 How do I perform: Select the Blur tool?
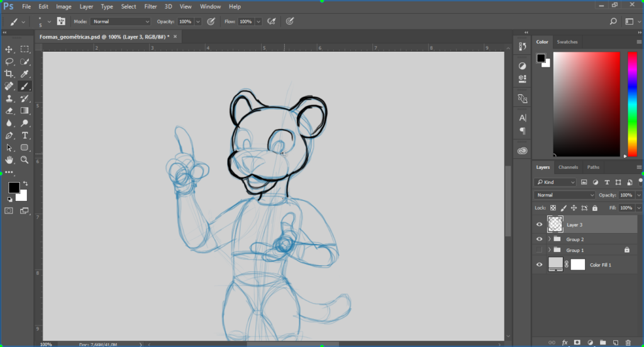tap(9, 123)
